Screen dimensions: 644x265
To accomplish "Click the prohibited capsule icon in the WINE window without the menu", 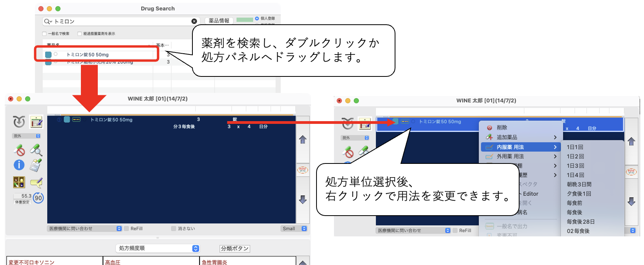I will click(19, 150).
